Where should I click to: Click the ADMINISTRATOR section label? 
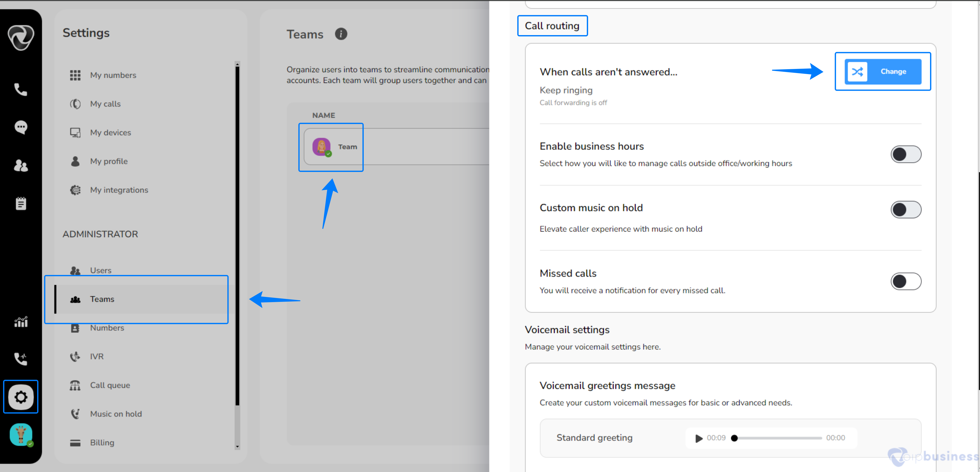pos(100,234)
